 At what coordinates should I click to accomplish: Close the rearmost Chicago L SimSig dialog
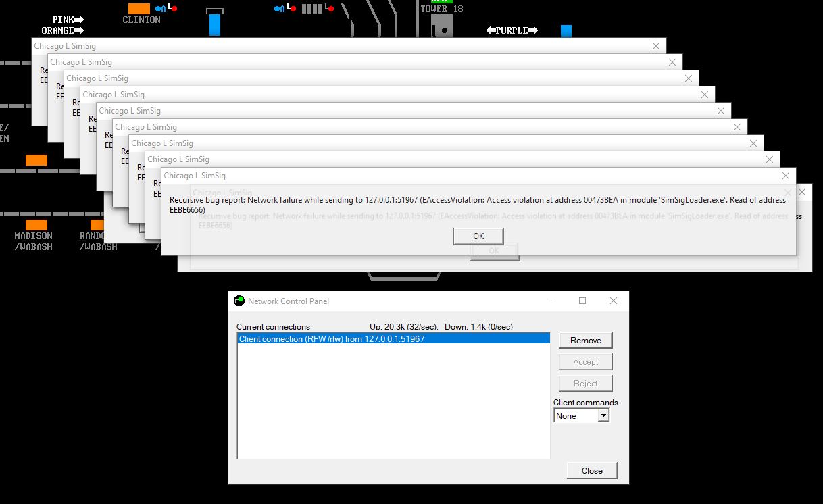[656, 46]
